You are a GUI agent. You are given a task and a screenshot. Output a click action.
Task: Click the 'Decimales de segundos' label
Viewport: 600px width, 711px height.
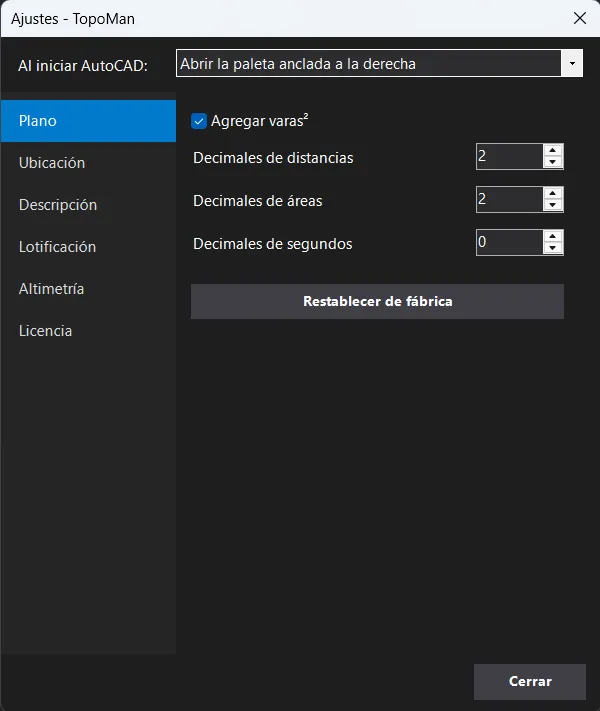(x=273, y=244)
